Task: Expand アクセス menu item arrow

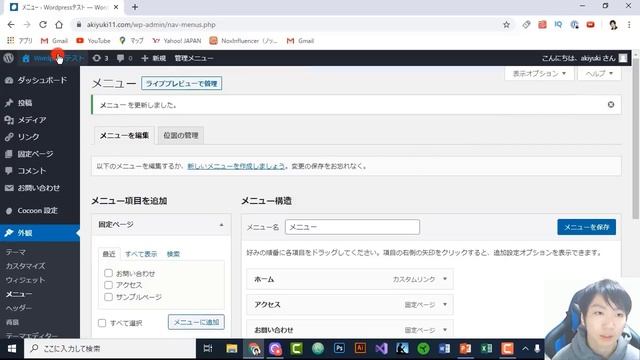Action: [445, 304]
